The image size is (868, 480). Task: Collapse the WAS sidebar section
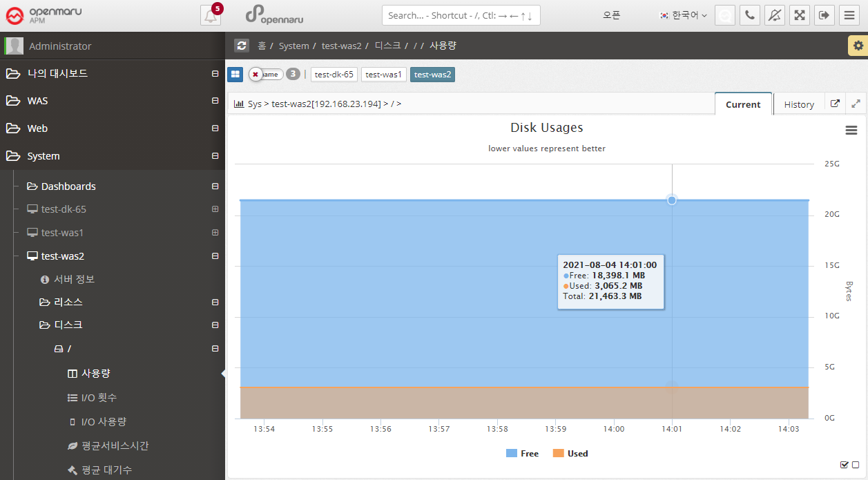(215, 101)
